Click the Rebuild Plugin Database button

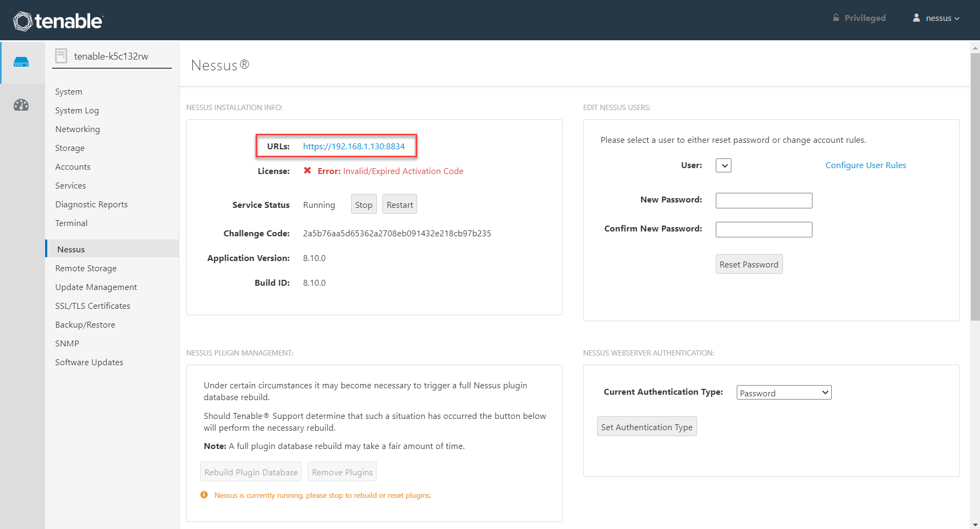tap(251, 472)
